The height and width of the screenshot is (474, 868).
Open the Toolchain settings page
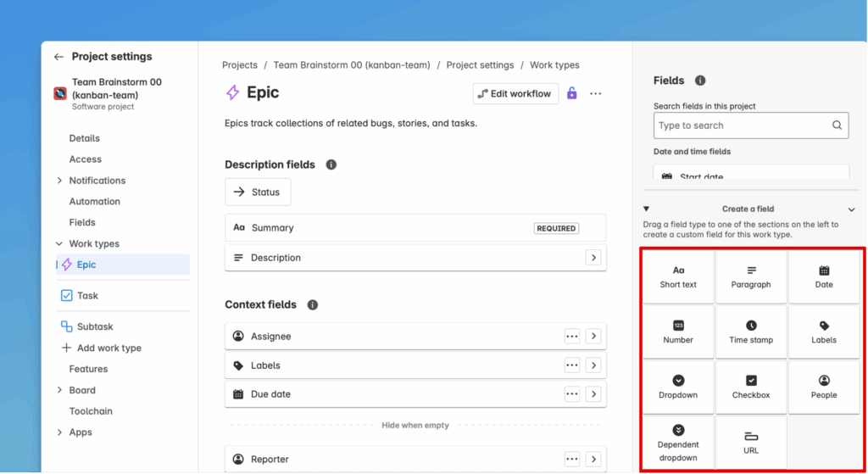tap(91, 411)
